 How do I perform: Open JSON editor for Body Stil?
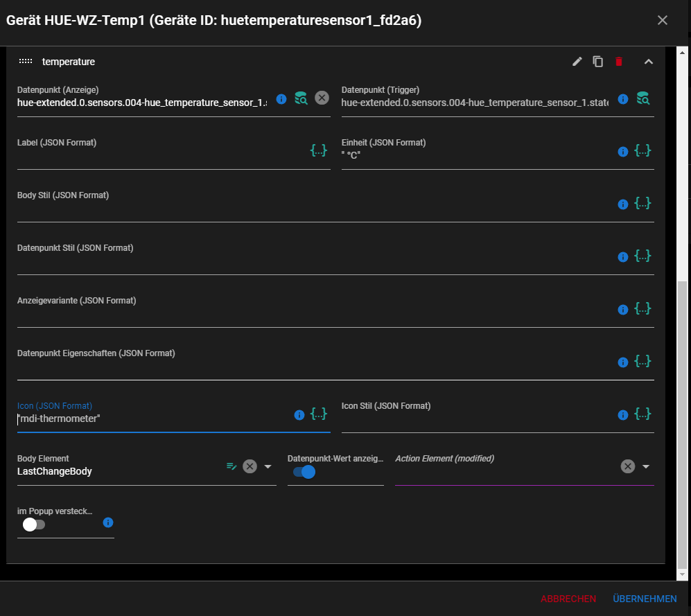point(642,203)
